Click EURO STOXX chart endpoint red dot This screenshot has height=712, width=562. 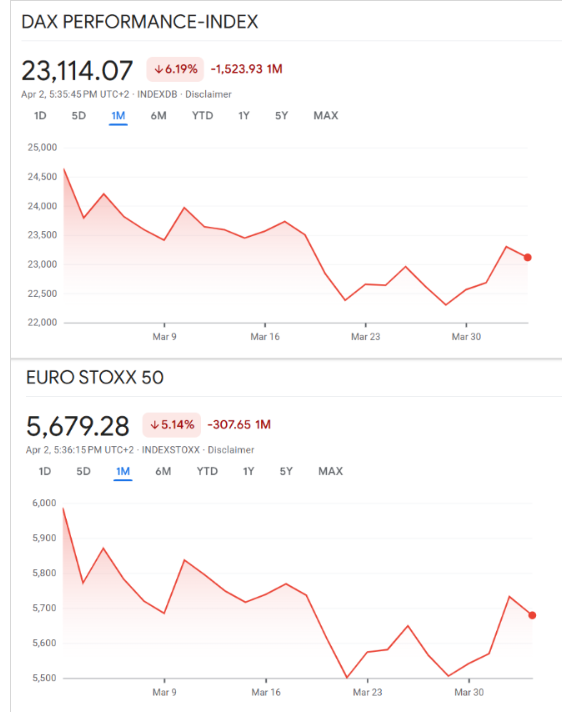coord(532,615)
